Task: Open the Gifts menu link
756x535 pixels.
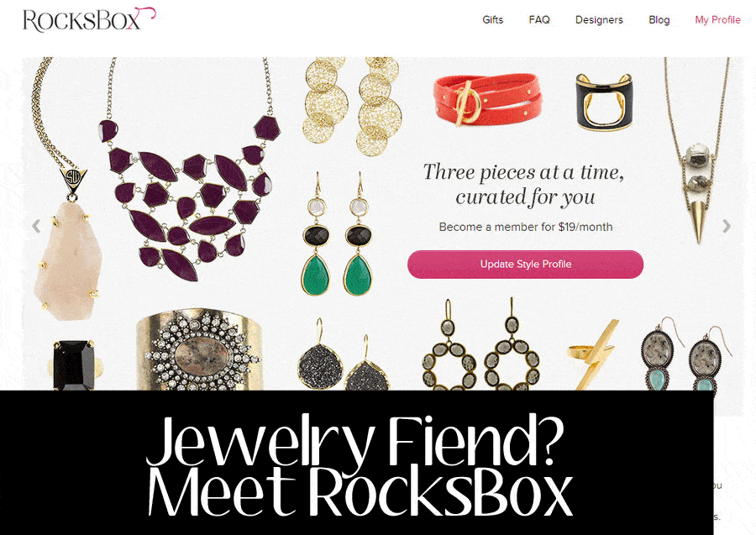Action: click(x=493, y=20)
